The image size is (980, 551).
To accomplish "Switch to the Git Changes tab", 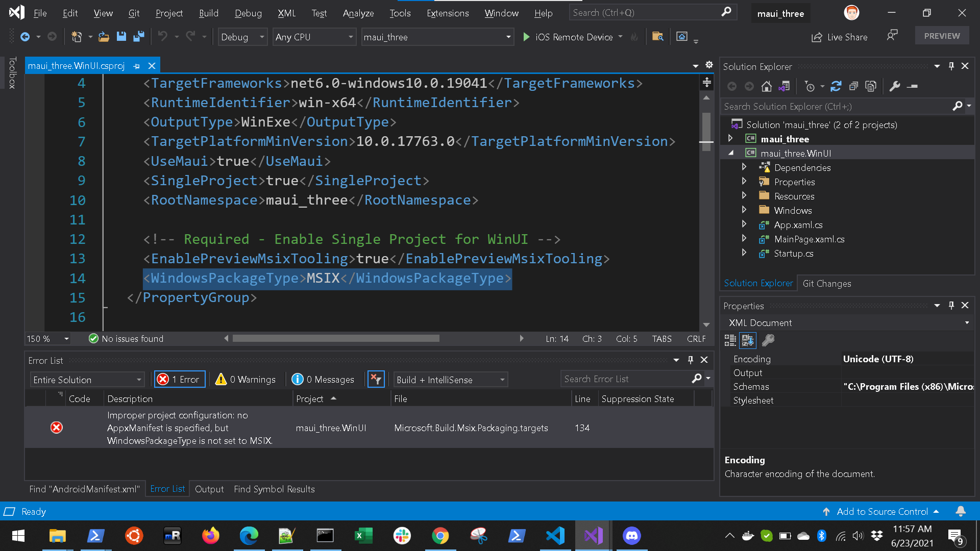I will (x=826, y=283).
